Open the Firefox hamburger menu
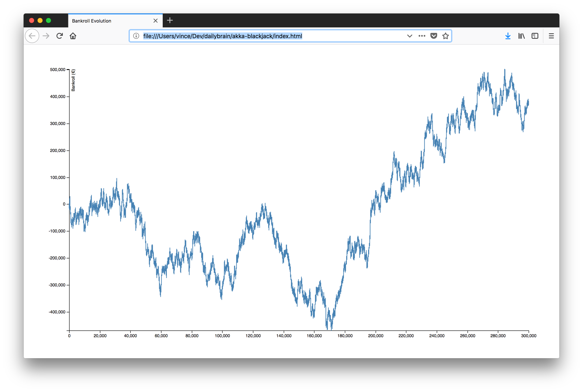The image size is (583, 392). [x=551, y=36]
